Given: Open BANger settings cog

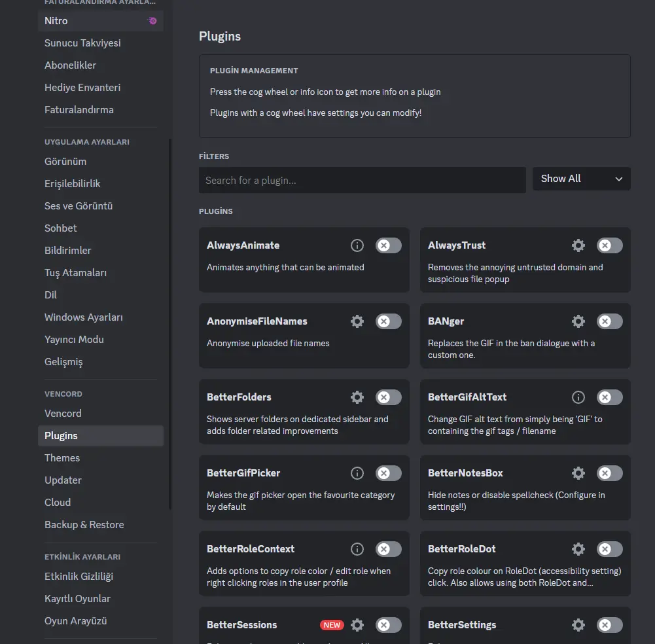Looking at the screenshot, I should pos(578,321).
